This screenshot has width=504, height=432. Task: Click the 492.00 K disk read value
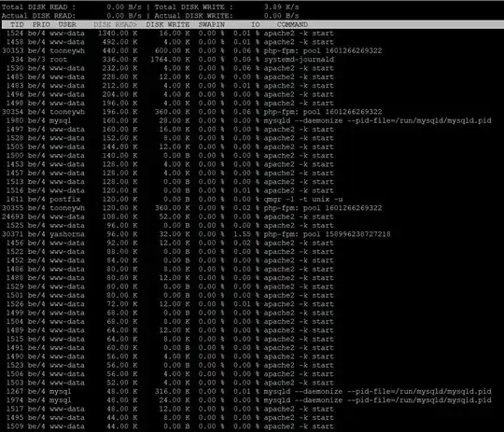click(x=119, y=42)
